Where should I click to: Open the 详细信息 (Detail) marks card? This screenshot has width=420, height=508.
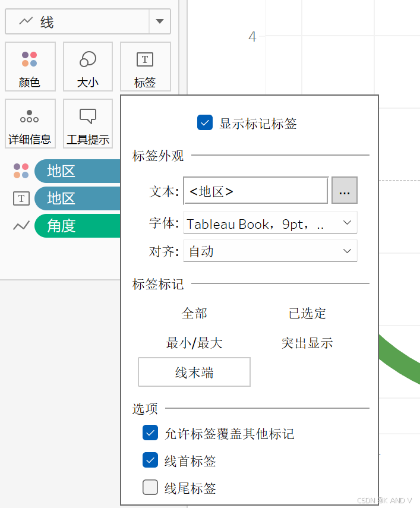coord(30,124)
